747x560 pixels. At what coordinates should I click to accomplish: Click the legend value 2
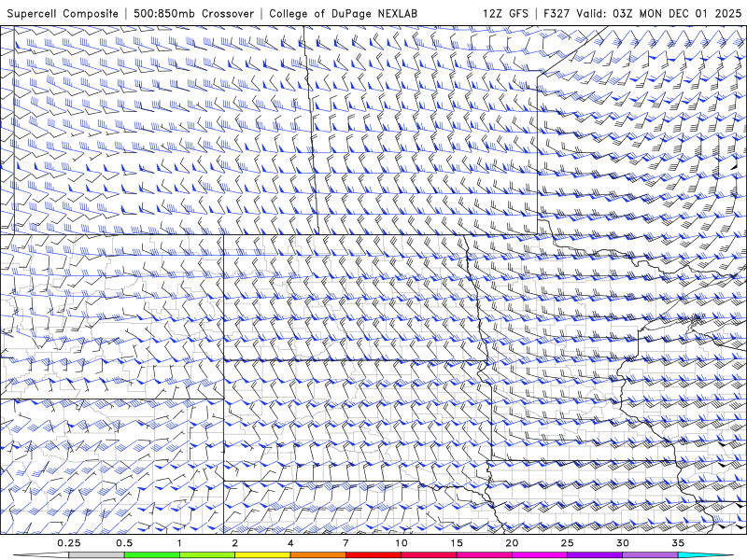pyautogui.click(x=235, y=543)
